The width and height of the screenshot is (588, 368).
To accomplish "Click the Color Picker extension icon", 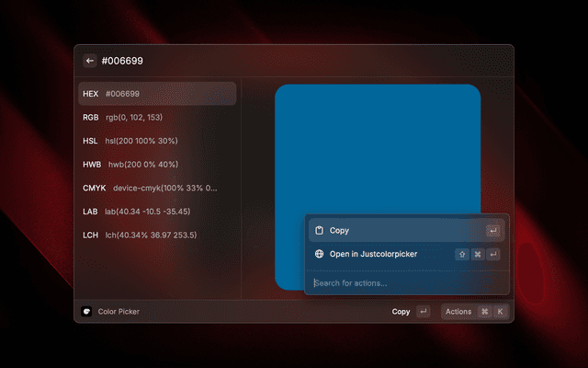I will tap(86, 311).
